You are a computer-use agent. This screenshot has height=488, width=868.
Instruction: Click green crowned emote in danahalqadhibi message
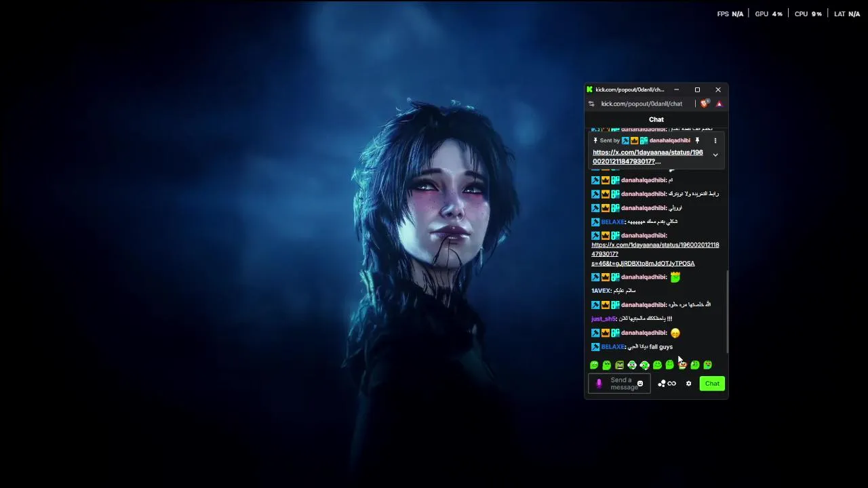pyautogui.click(x=675, y=277)
